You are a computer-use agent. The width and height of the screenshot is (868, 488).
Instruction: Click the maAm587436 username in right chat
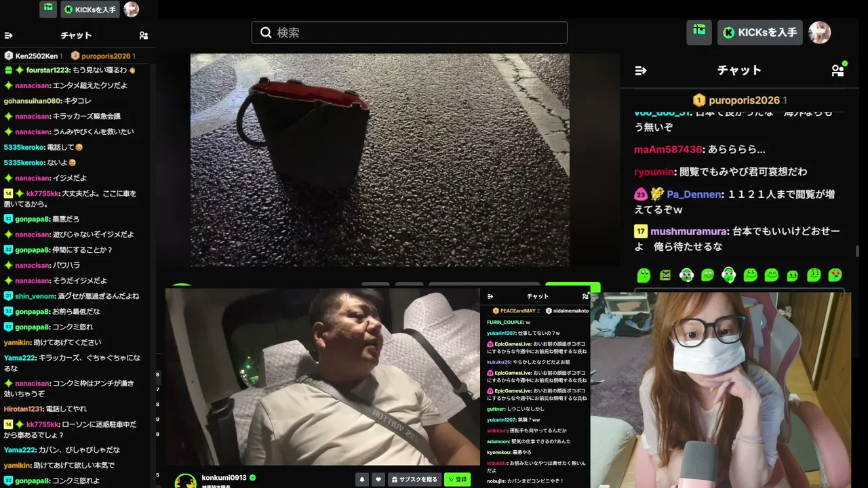pos(668,149)
